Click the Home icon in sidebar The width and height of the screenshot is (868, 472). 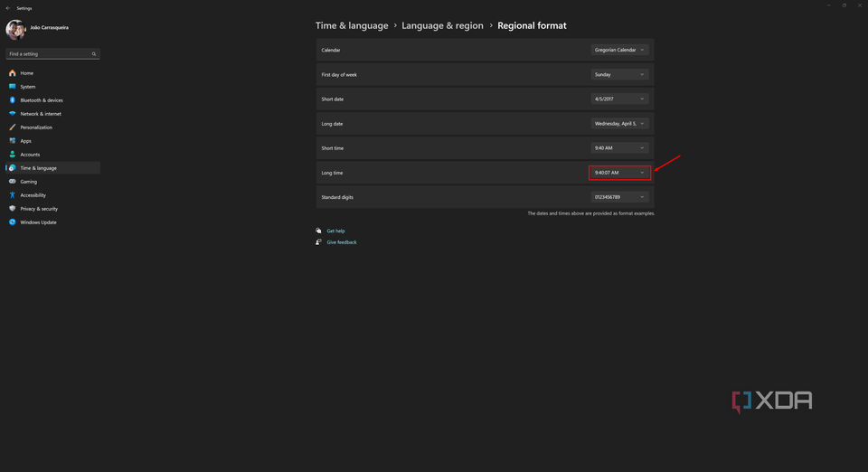13,73
